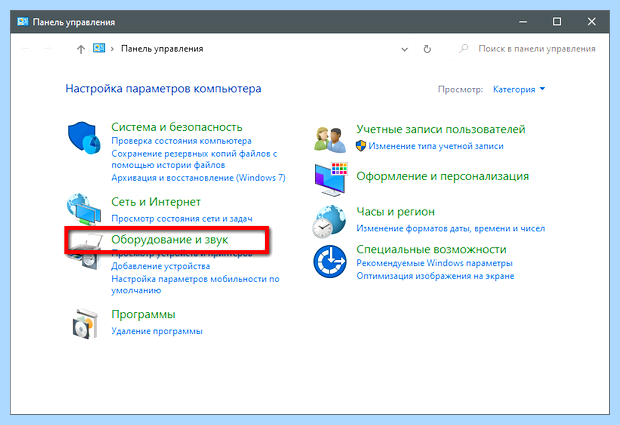The width and height of the screenshot is (620, 425).
Task: Click the Refresh icon
Action: click(x=427, y=49)
